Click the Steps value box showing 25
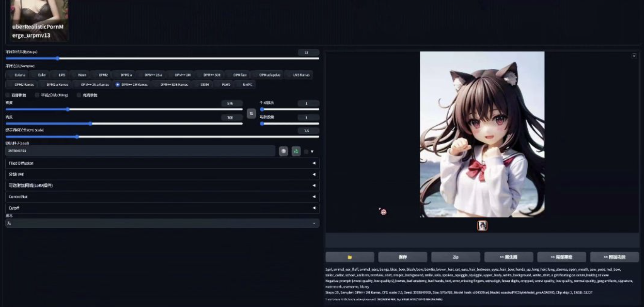This screenshot has width=644, height=307. (308, 52)
